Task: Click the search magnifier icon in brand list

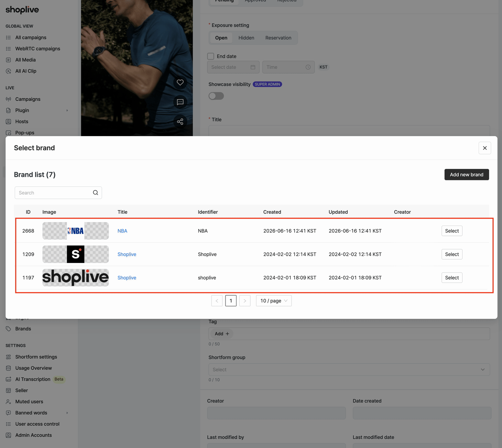Action: 96,193
